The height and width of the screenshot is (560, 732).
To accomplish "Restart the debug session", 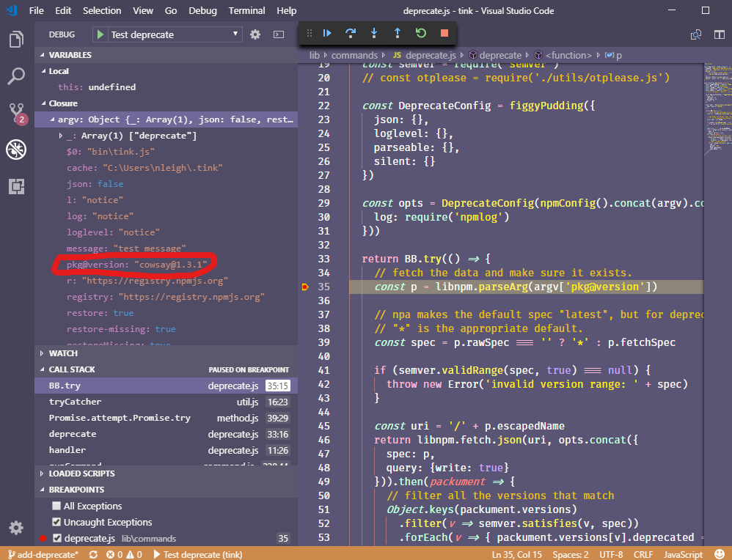I will [x=420, y=33].
